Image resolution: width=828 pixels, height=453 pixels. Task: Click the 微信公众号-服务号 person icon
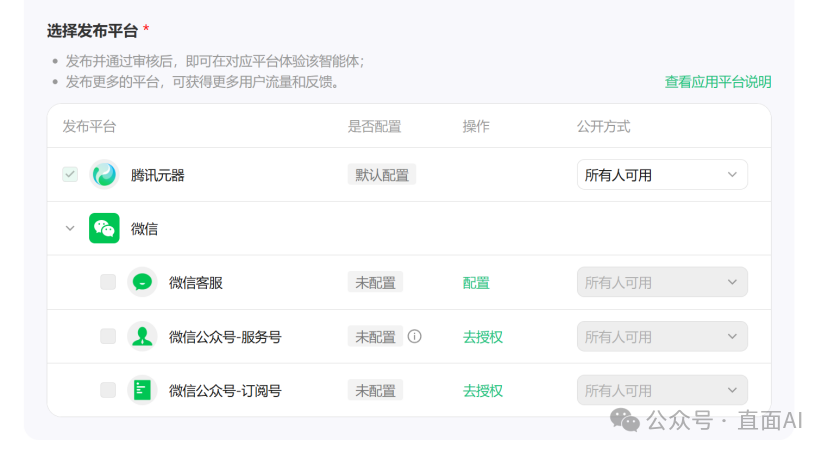(142, 337)
